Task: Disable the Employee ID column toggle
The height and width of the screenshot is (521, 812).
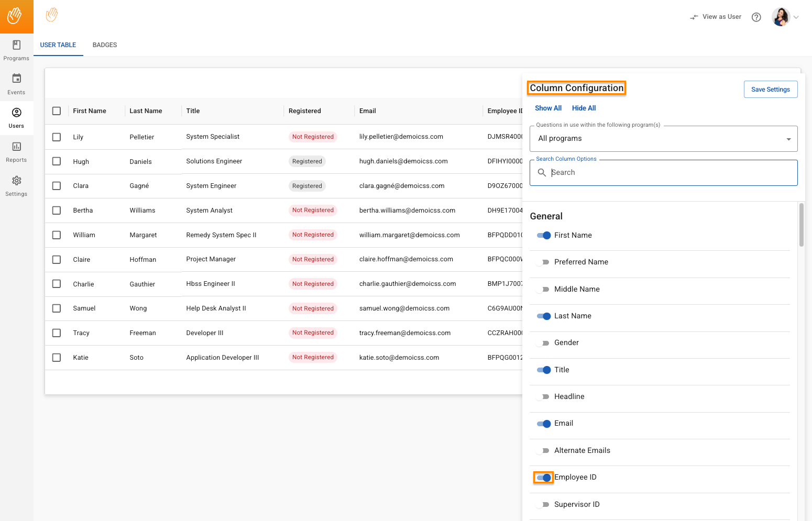Action: point(544,478)
